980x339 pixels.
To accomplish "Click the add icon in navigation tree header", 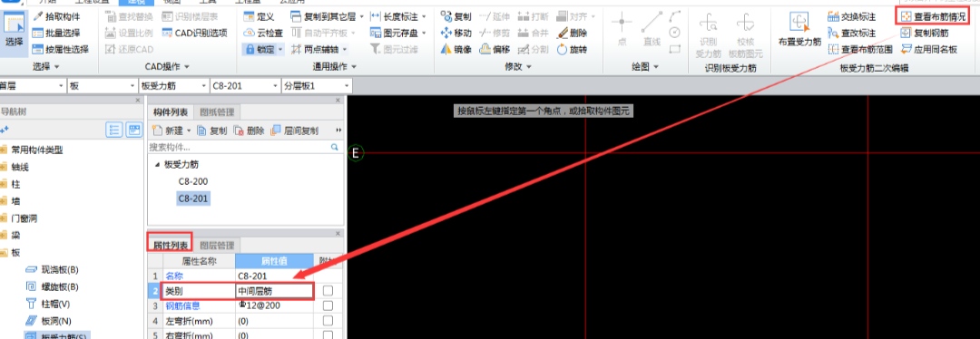I will click(x=5, y=130).
